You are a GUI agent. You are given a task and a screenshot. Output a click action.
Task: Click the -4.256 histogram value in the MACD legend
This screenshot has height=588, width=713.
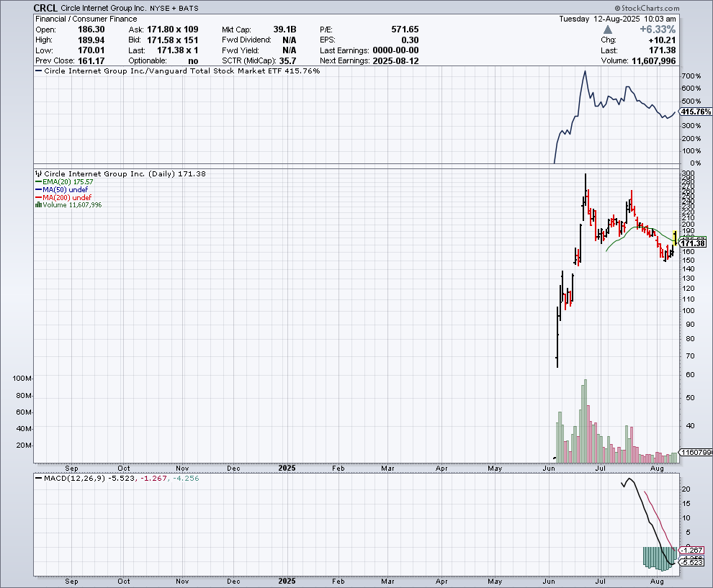[186, 479]
